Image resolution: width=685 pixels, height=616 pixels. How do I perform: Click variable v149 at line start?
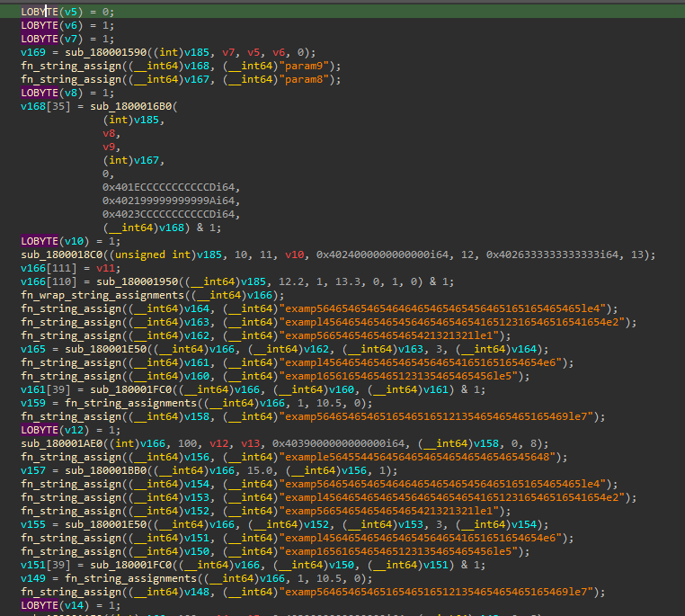point(32,579)
